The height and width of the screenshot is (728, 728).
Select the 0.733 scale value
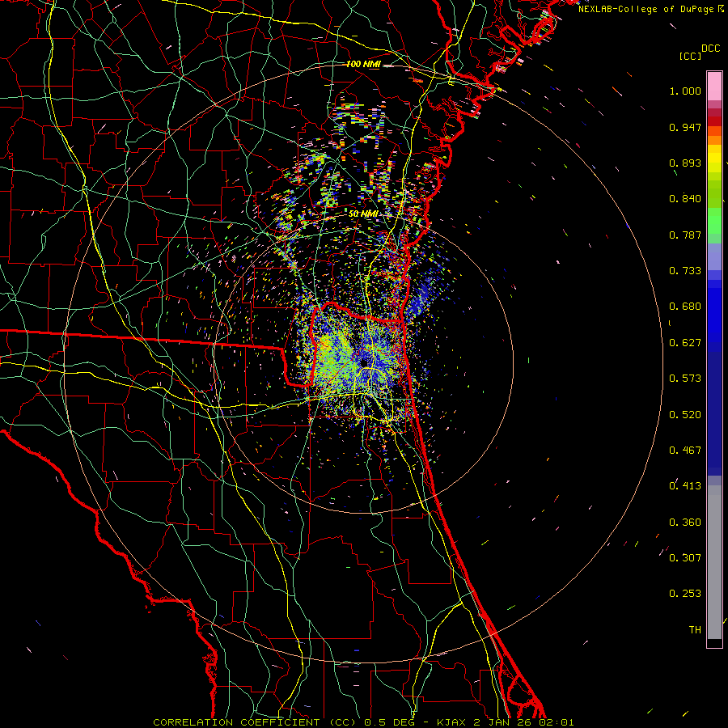coord(685,271)
